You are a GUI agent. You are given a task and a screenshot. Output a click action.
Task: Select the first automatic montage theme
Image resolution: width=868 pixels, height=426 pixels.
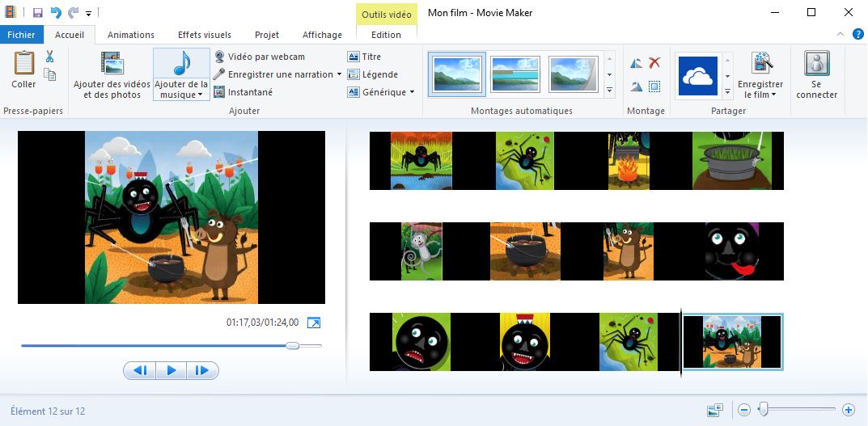tap(457, 74)
